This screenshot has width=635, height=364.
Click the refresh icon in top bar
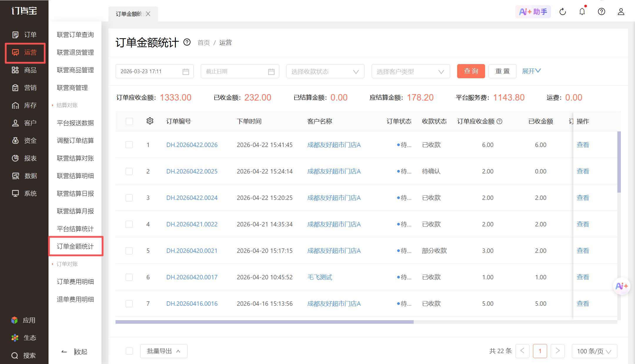point(563,12)
